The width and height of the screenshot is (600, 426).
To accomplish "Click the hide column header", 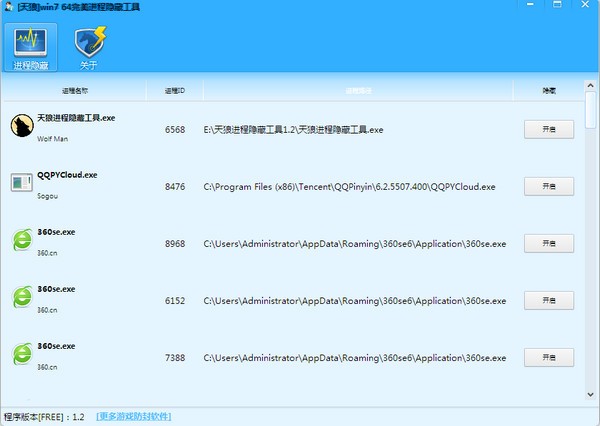I will pos(549,91).
